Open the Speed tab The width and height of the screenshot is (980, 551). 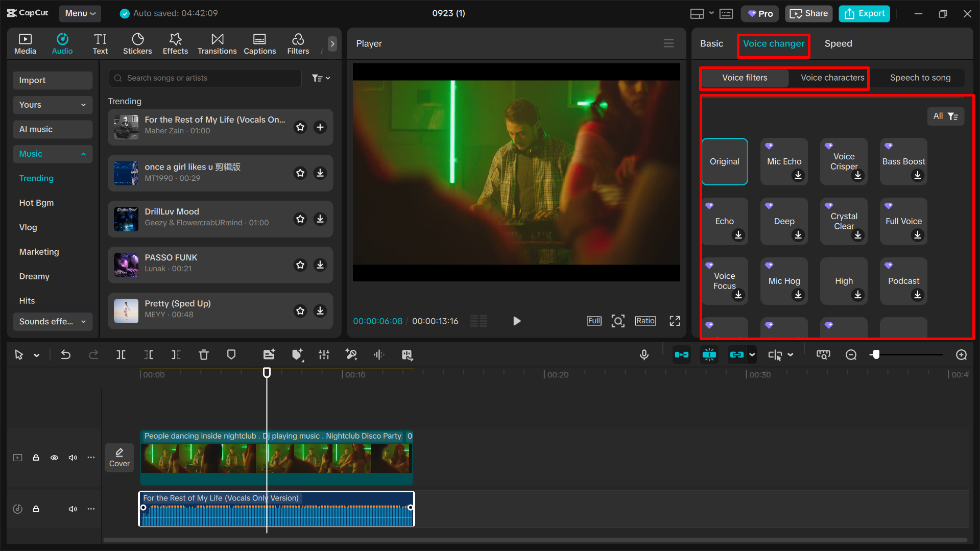(838, 43)
